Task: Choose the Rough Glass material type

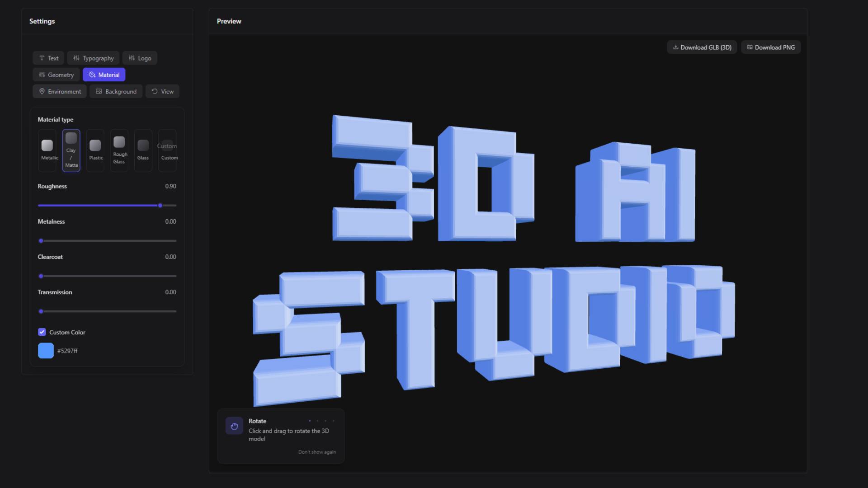Action: click(x=119, y=150)
